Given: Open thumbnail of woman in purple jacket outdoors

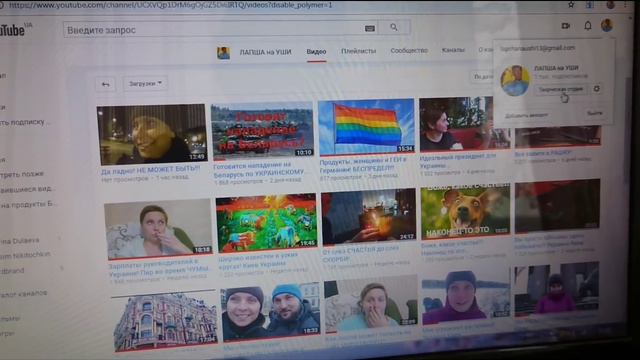Looking at the screenshot, I should [x=466, y=297].
